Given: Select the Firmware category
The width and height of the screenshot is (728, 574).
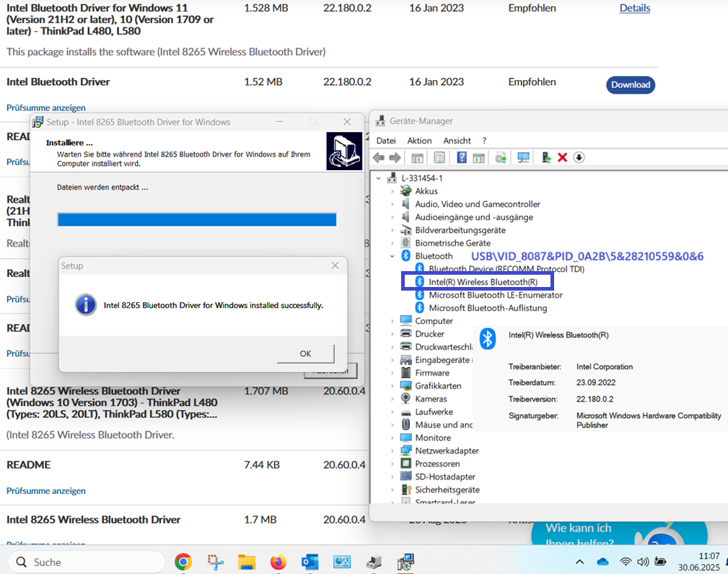Looking at the screenshot, I should pos(432,373).
